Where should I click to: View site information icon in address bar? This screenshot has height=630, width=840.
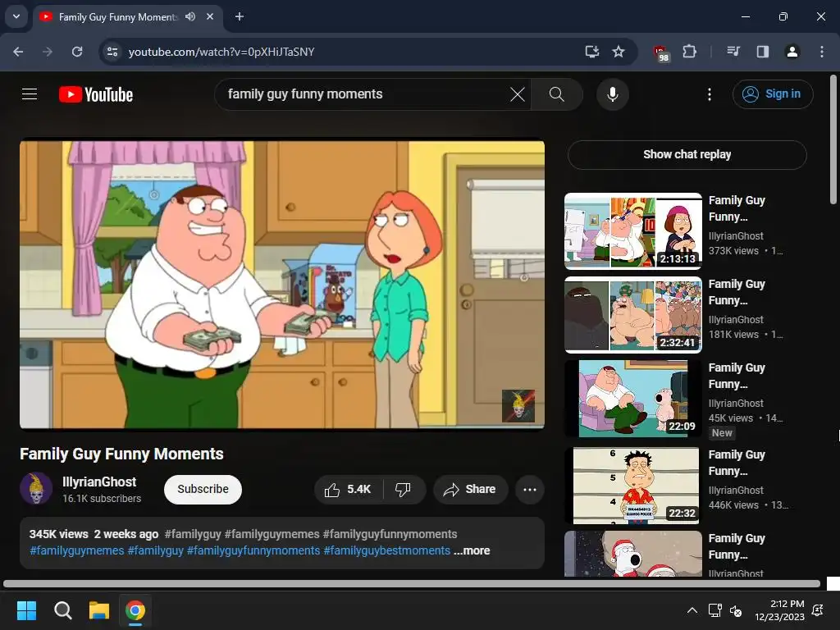pyautogui.click(x=112, y=52)
